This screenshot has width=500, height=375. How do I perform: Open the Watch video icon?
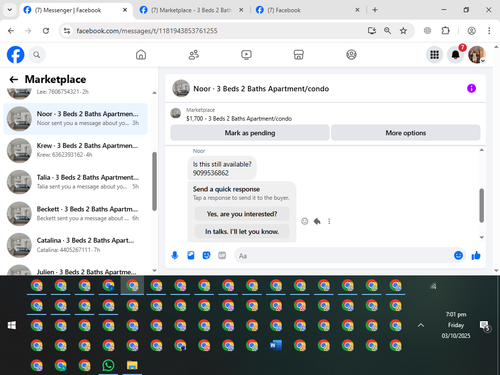coord(246,55)
